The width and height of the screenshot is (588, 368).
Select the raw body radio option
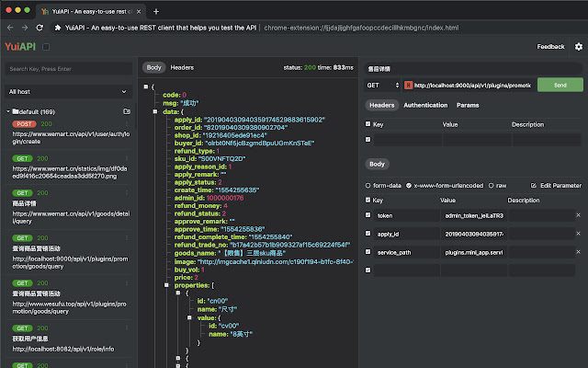coord(492,185)
